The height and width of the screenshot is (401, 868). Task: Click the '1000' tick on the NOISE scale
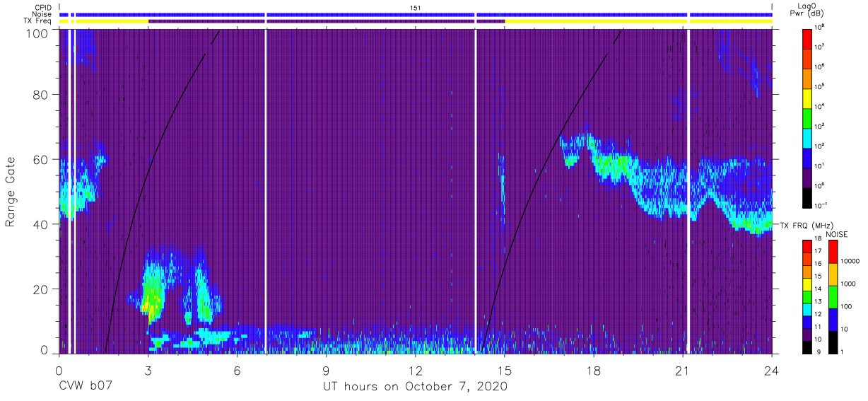coord(848,284)
